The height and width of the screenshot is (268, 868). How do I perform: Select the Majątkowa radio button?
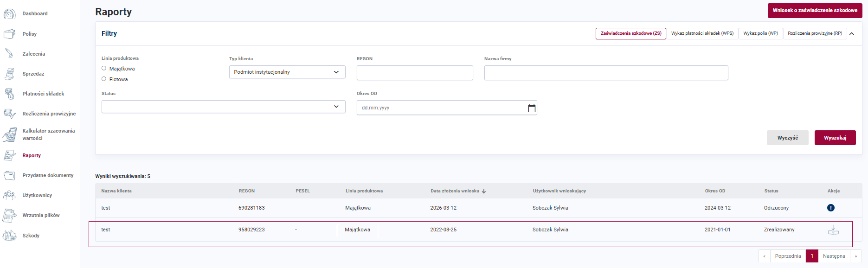point(104,68)
